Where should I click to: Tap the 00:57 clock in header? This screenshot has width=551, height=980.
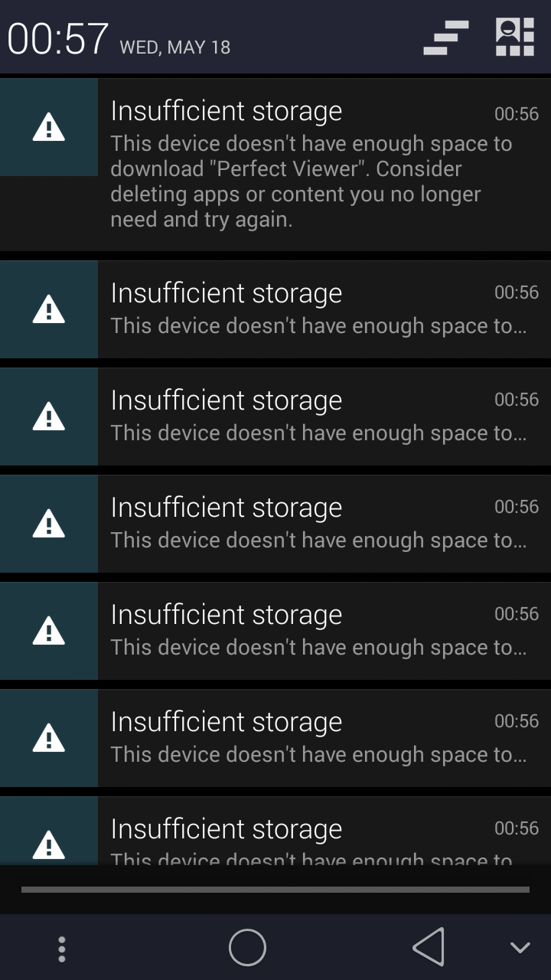[58, 38]
